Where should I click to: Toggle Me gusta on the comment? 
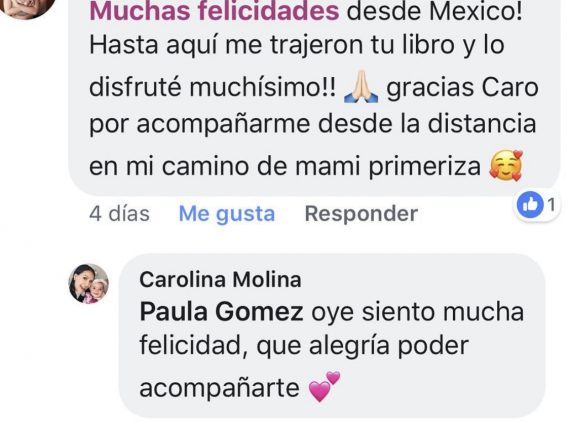[227, 214]
